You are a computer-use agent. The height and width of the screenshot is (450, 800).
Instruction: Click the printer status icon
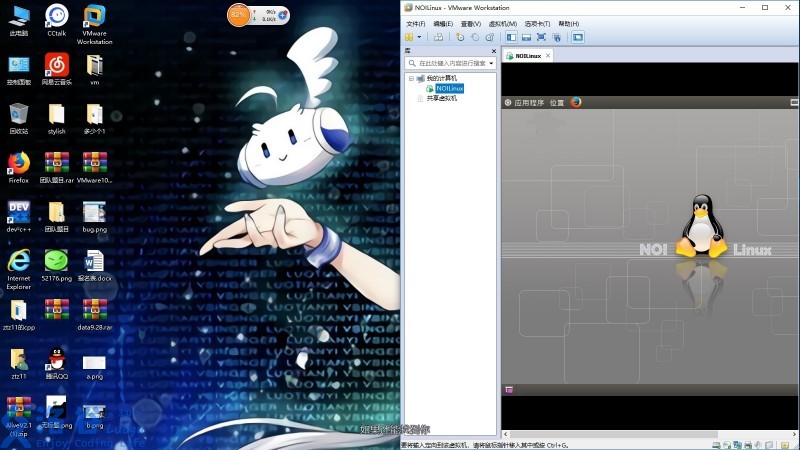(748, 445)
